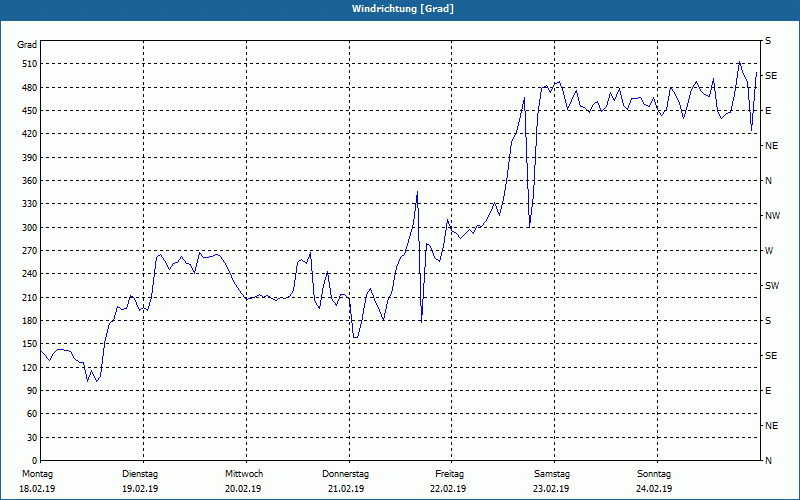Select the date '19.02.19'
The image size is (800, 500).
[140, 489]
